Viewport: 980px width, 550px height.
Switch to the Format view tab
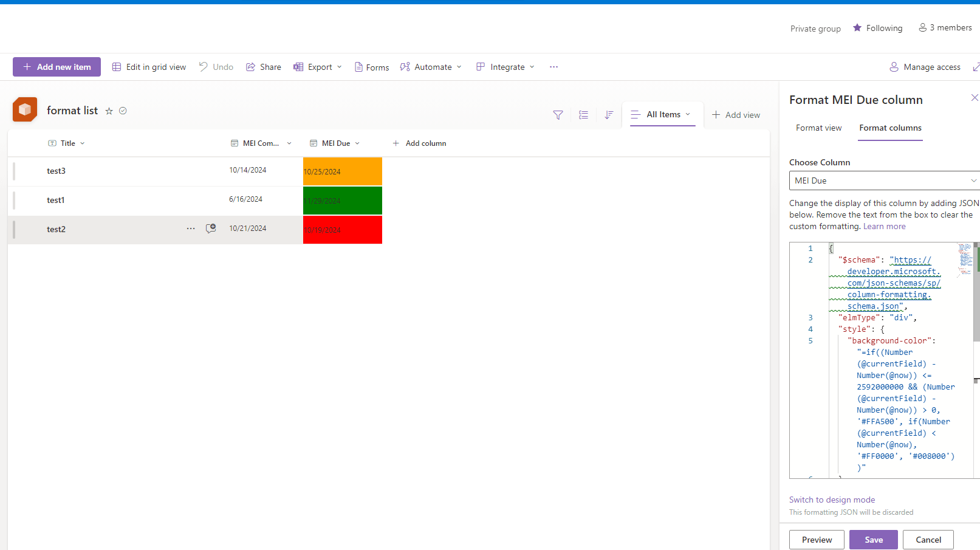818,128
